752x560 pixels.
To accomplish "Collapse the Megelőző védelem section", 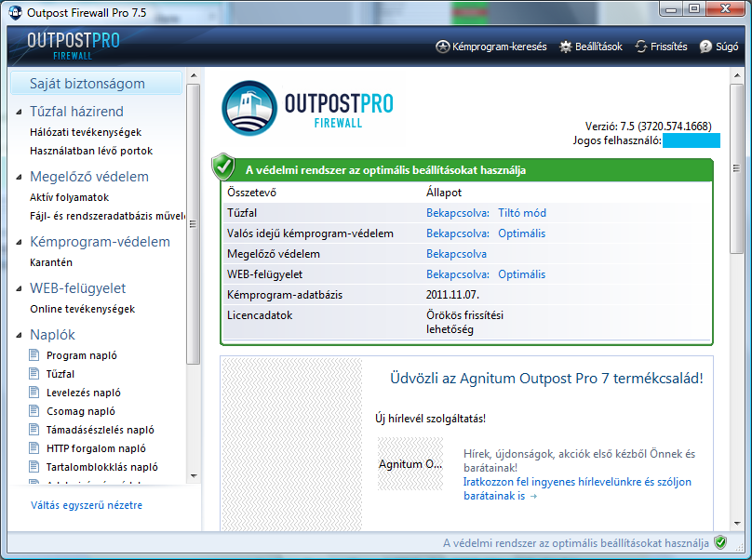I will pos(19,178).
